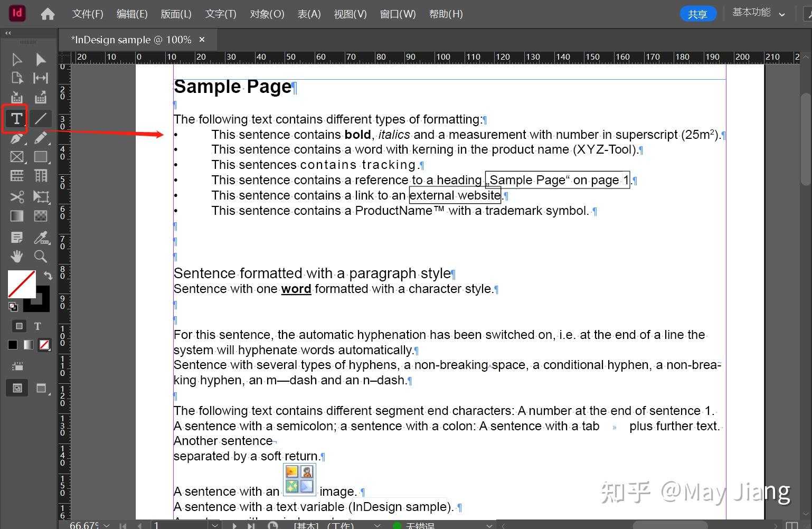Activate the Gradient swatch tool
812x529 pixels.
tap(16, 215)
